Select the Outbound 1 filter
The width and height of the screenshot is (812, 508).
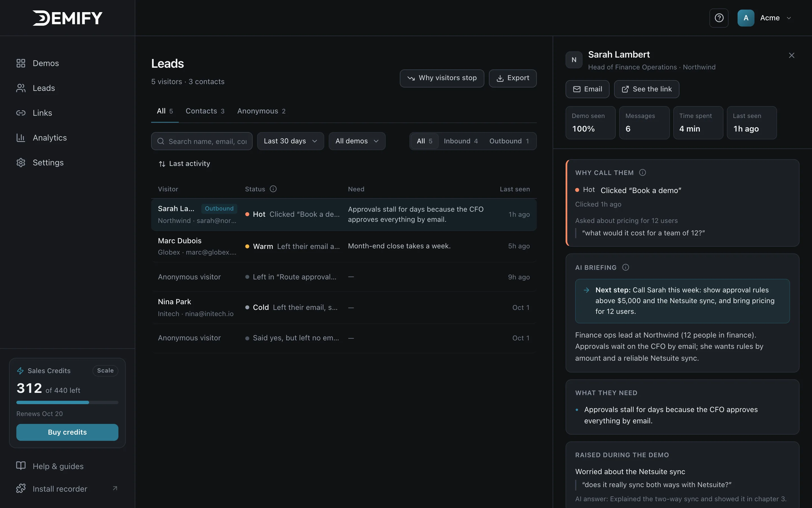[x=509, y=141]
